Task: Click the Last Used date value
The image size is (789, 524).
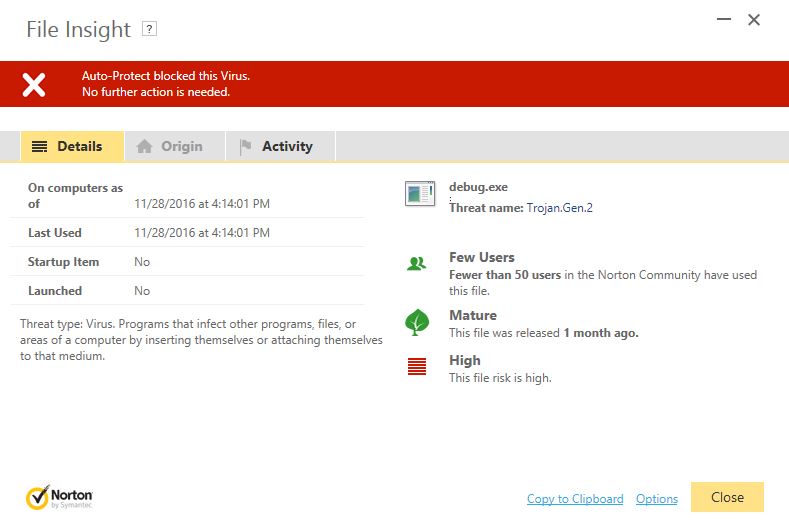Action: [202, 233]
